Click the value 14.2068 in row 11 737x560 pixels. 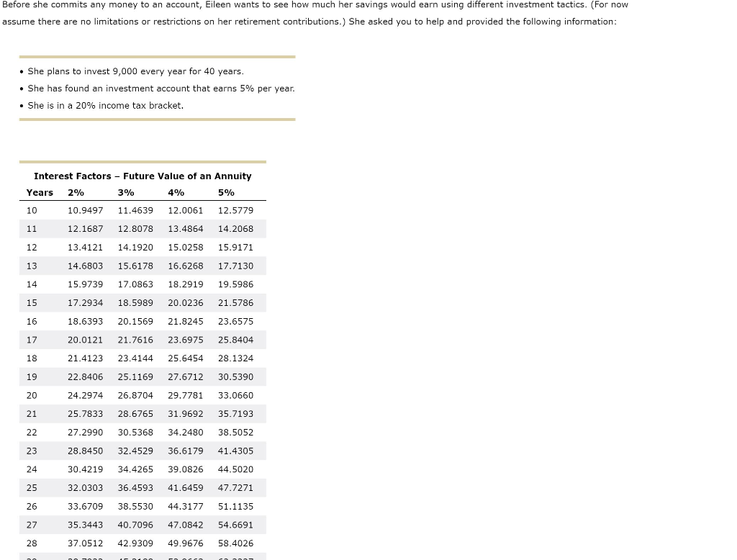coord(235,229)
